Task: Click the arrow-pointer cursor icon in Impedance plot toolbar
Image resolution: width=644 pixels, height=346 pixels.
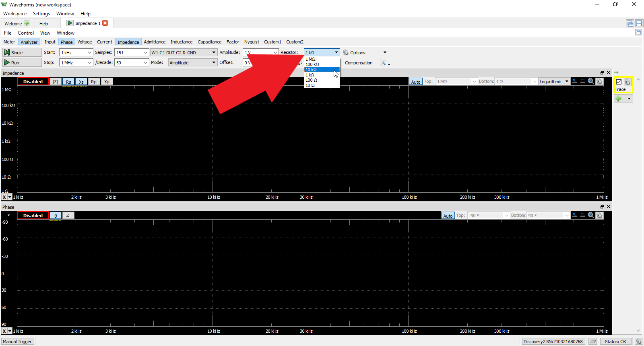Action: coord(575,81)
